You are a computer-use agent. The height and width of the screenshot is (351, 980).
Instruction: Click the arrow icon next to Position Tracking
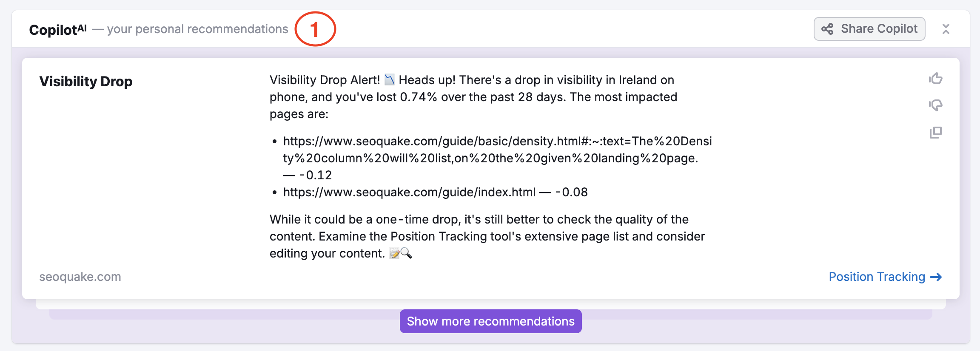pyautogui.click(x=937, y=277)
